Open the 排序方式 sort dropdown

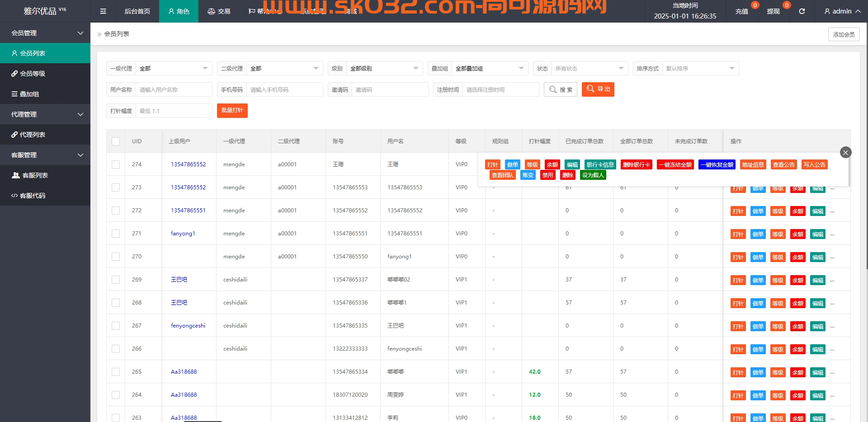(701, 68)
